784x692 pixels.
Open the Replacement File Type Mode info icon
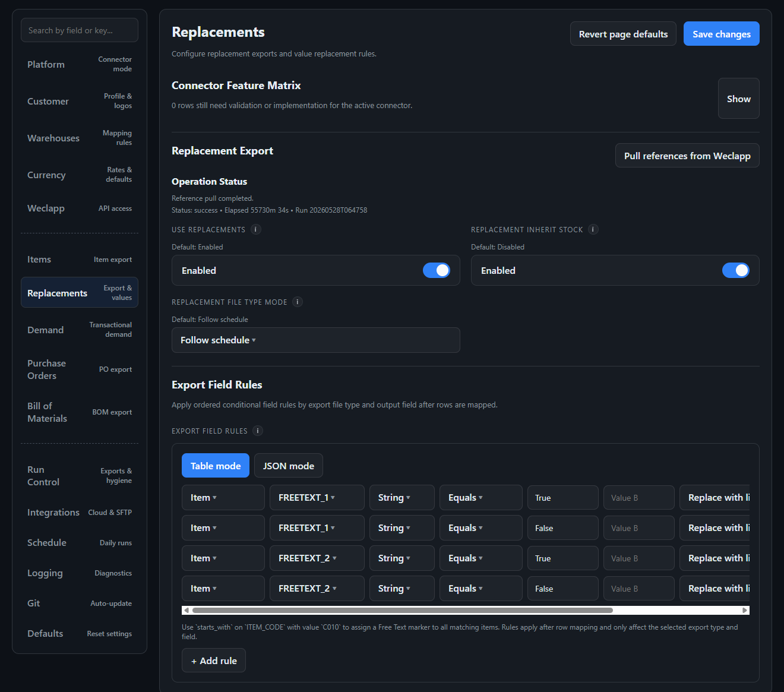[298, 302]
